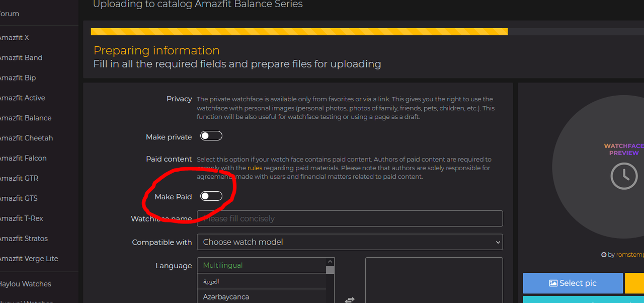Open the Amazfit Stratos category
This screenshot has width=644, height=303.
coord(24,239)
